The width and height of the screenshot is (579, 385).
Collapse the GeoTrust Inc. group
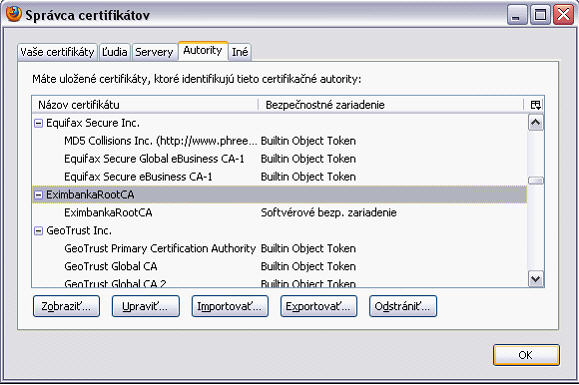pyautogui.click(x=38, y=231)
